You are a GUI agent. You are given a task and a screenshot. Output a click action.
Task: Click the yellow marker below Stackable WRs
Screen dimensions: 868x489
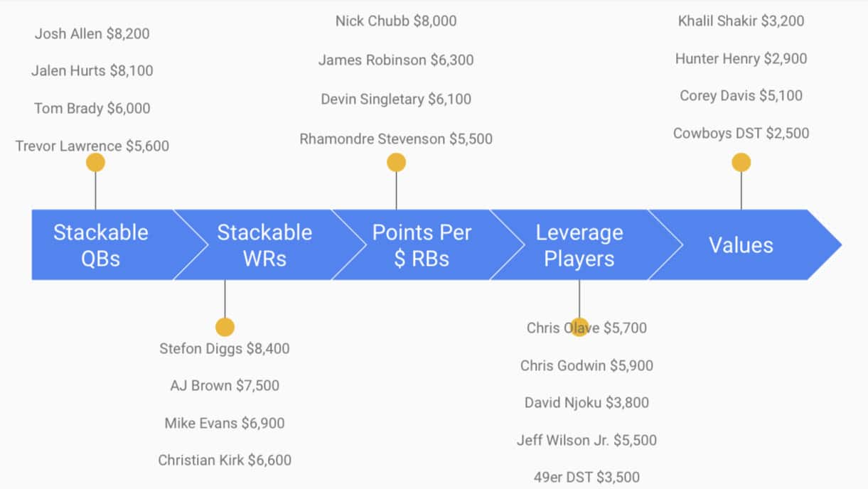click(x=225, y=327)
